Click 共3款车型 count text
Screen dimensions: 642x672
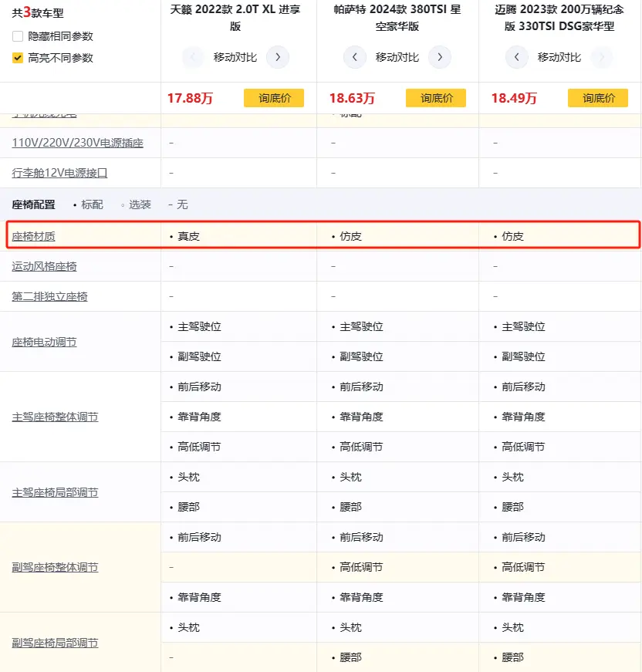click(x=38, y=12)
